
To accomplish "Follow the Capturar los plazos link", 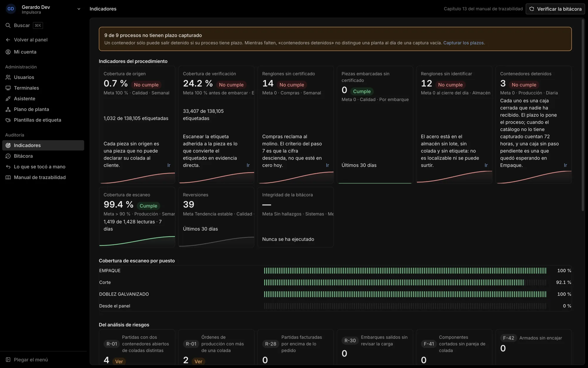I will (x=463, y=43).
